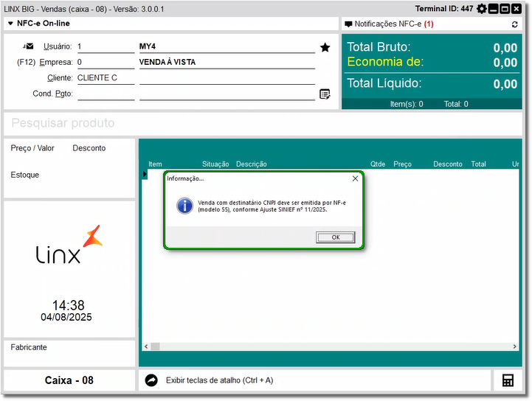Image resolution: width=532 pixels, height=401 pixels.
Task: Click the Economia de label
Action: [x=385, y=62]
